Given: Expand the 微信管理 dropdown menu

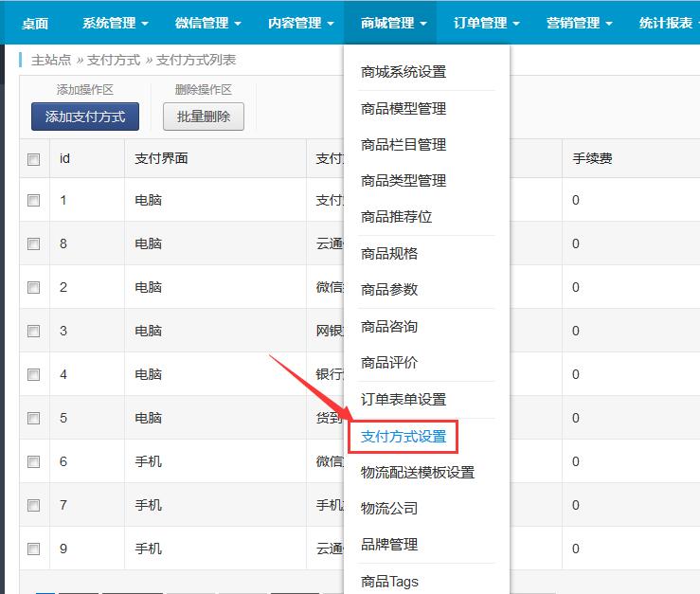Looking at the screenshot, I should coord(208,23).
